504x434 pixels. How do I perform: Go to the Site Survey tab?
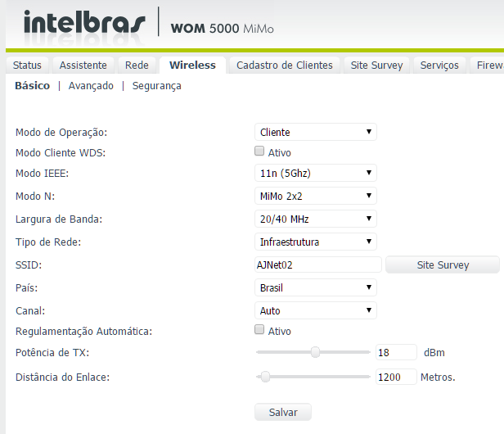376,66
